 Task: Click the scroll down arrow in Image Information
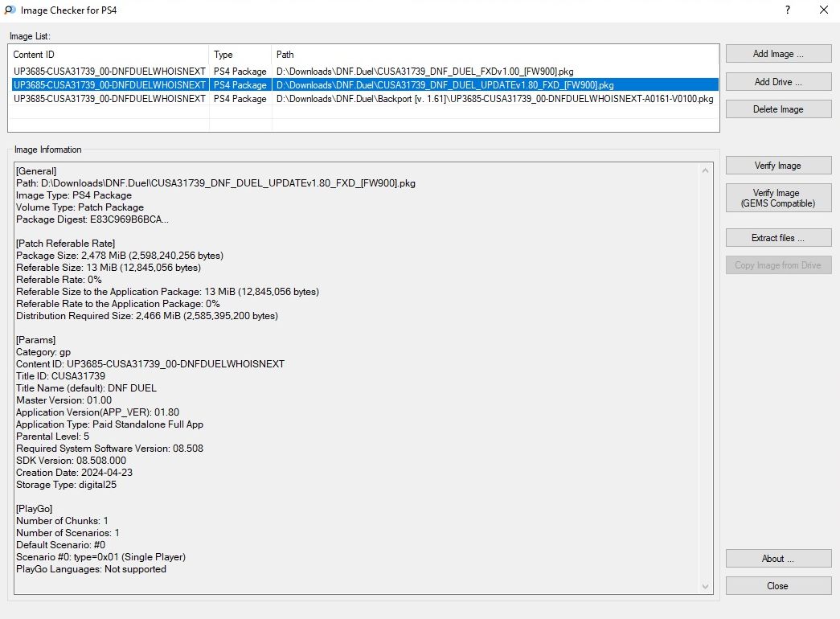click(x=705, y=586)
